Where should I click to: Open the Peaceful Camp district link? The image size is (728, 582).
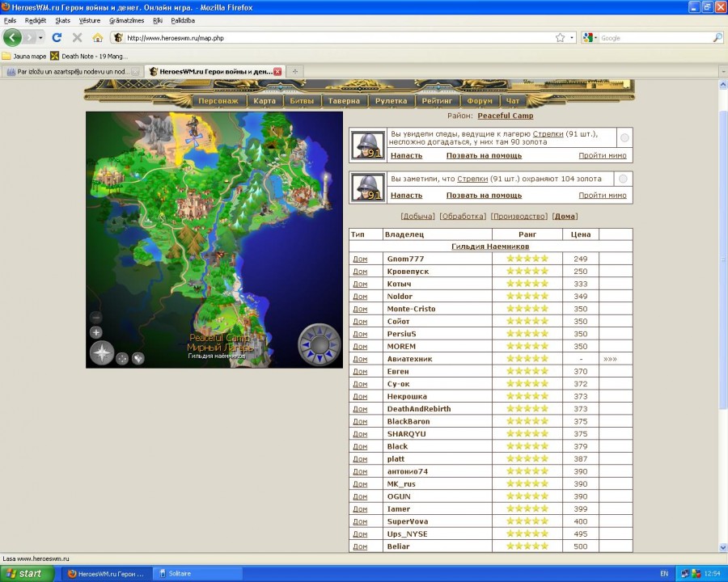point(506,116)
